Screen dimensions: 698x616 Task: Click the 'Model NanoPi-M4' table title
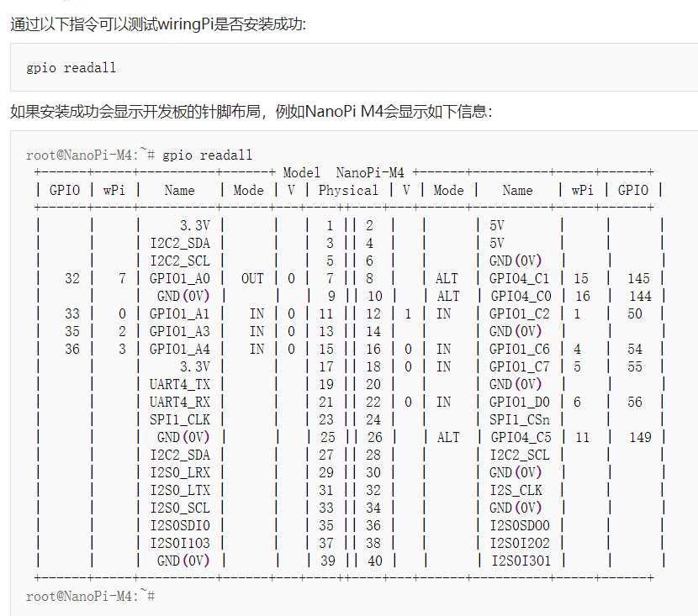tap(343, 172)
